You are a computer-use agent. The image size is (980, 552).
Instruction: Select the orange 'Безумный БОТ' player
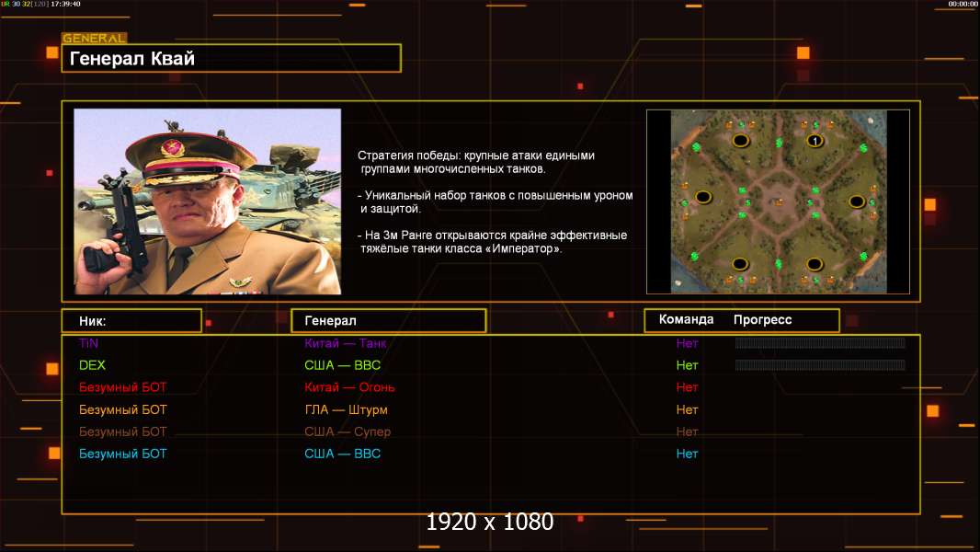(x=123, y=410)
